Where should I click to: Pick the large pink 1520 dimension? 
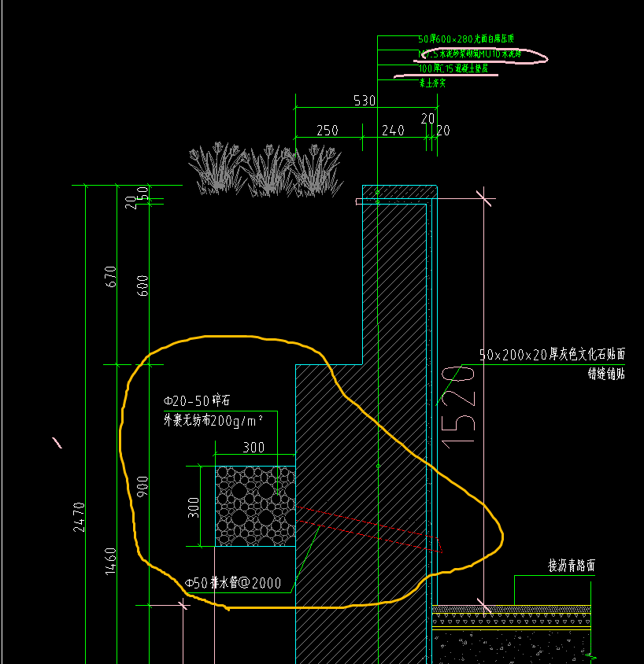458,408
